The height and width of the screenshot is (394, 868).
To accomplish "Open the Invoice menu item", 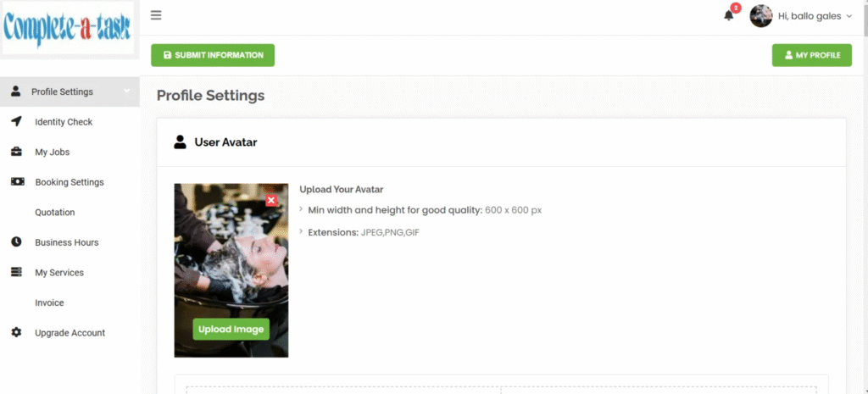I will [x=49, y=302].
